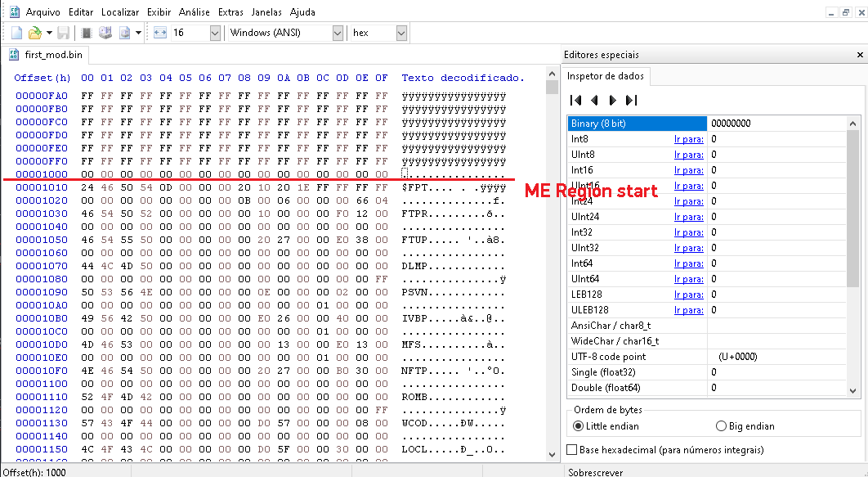This screenshot has width=868, height=477.
Task: Open the hex offset base dropdown
Action: 400,33
